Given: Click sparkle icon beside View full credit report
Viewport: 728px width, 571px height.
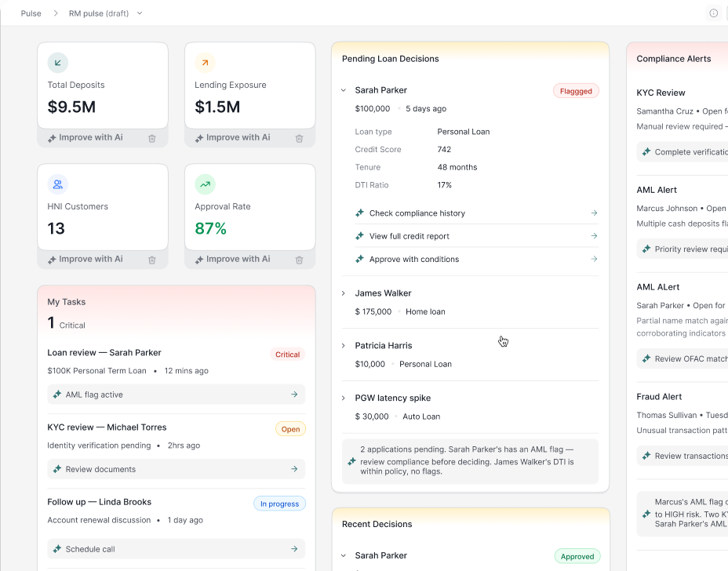Looking at the screenshot, I should pyautogui.click(x=359, y=236).
